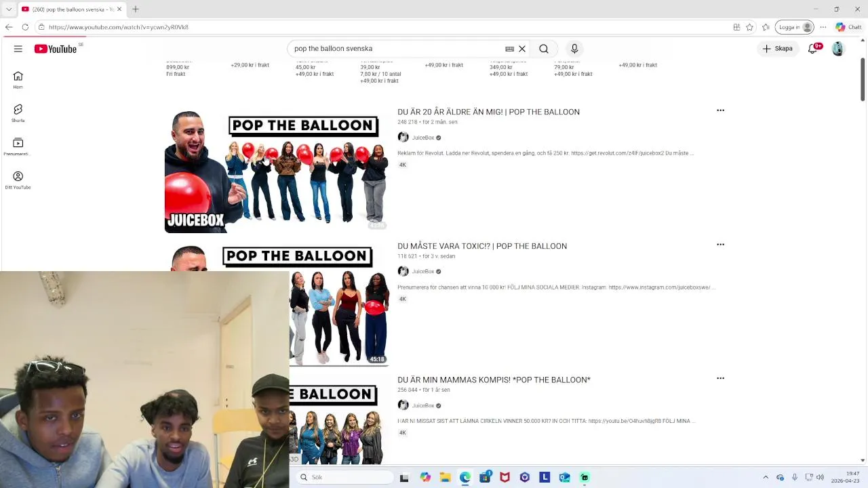Image resolution: width=868 pixels, height=488 pixels.
Task: Open options for MAMMAS KOMPIS video
Action: click(720, 379)
